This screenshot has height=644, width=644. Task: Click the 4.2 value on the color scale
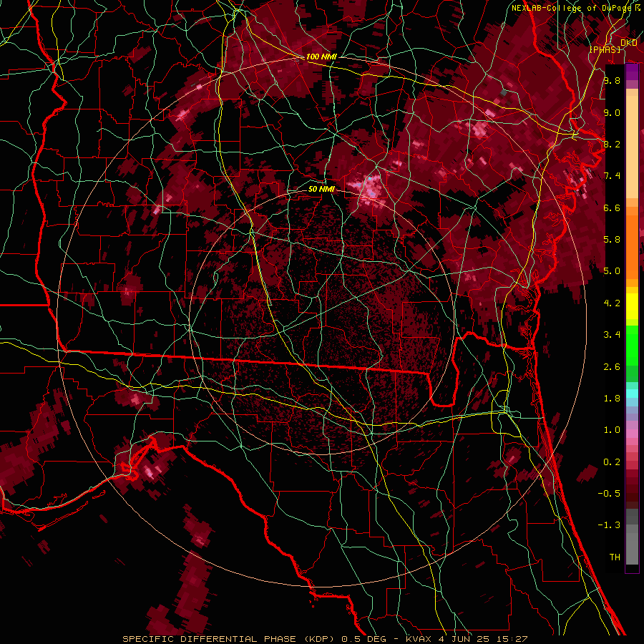[612, 303]
